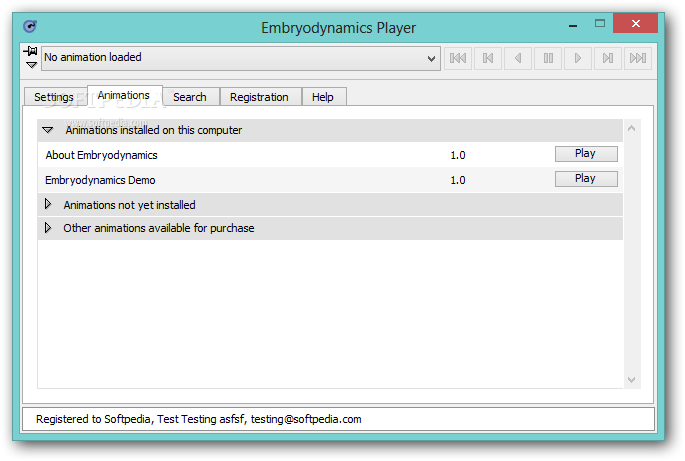
Task: Expand 'Other animations available for purchase'
Action: [x=48, y=228]
